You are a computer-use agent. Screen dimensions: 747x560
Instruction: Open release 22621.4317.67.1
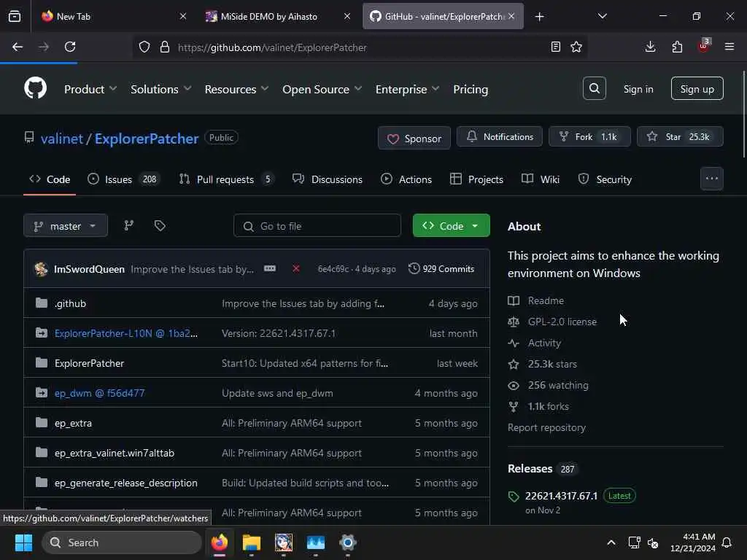[x=561, y=496]
